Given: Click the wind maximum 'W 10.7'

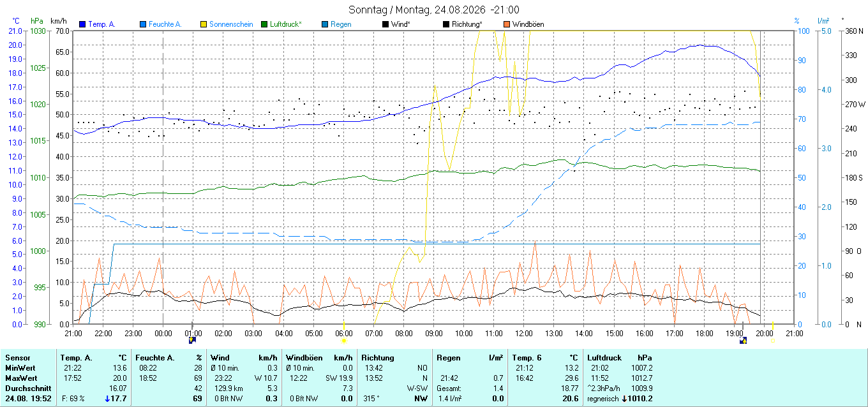Looking at the screenshot, I should point(265,378).
